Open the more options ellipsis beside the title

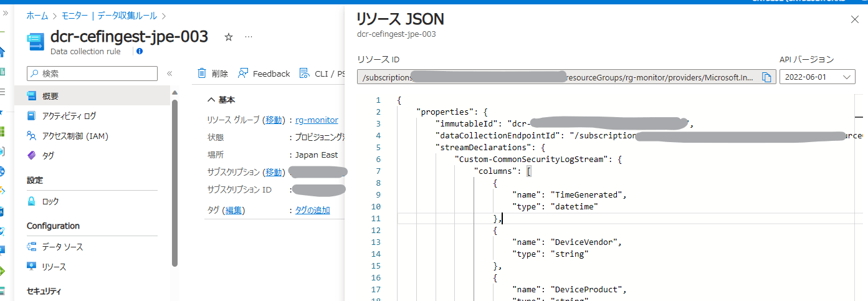[x=249, y=37]
